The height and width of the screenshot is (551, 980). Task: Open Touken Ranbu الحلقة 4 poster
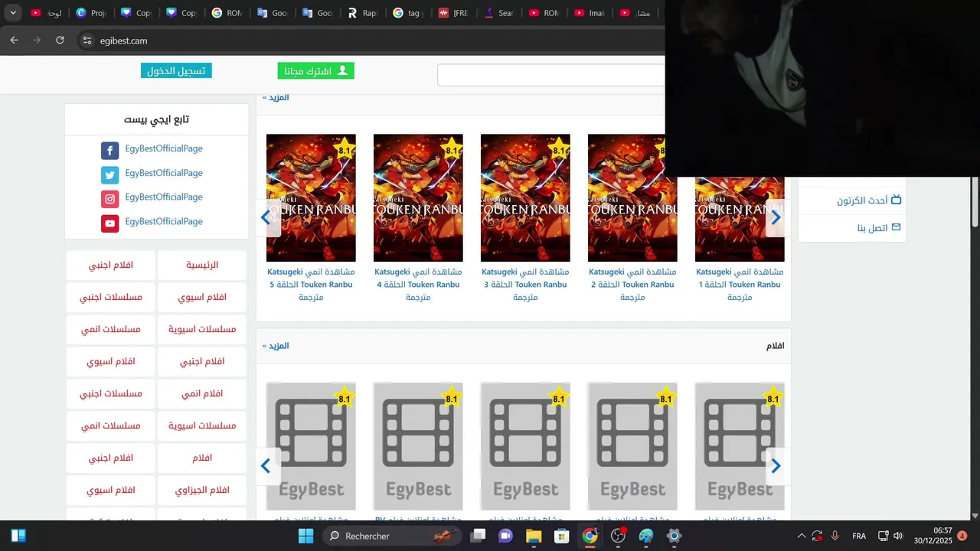(x=418, y=197)
